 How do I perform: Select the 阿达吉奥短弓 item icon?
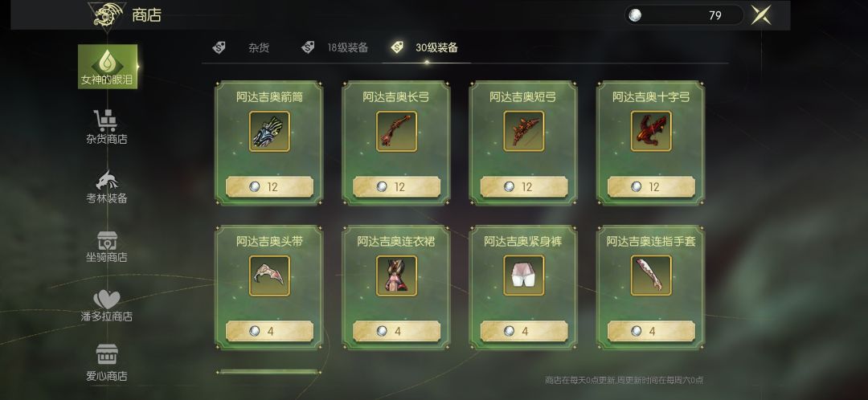point(524,131)
